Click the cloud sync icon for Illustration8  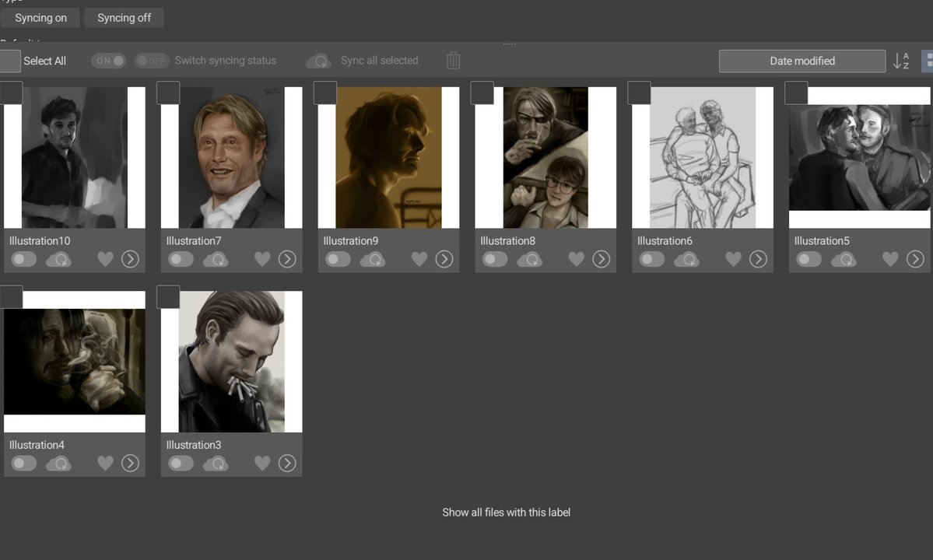(x=530, y=260)
